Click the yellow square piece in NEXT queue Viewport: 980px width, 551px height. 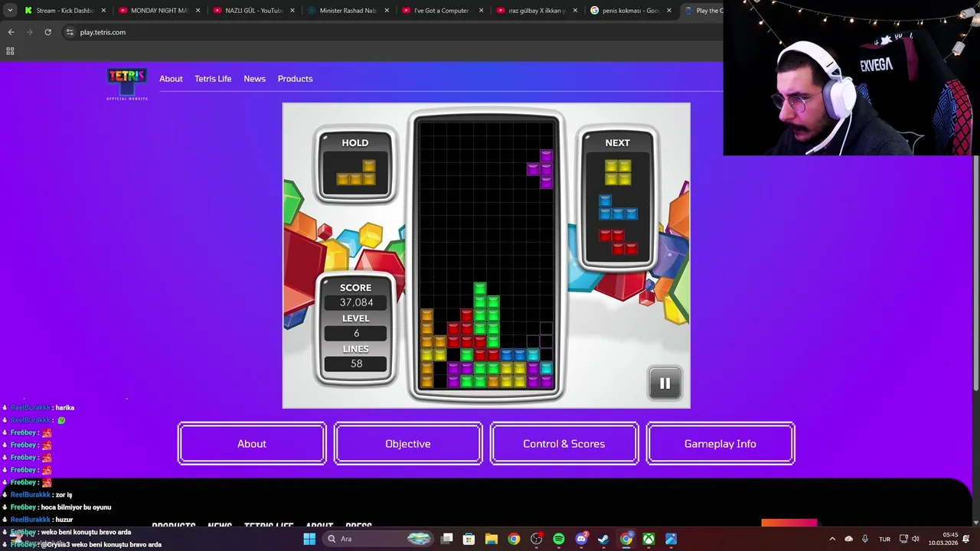click(x=617, y=172)
